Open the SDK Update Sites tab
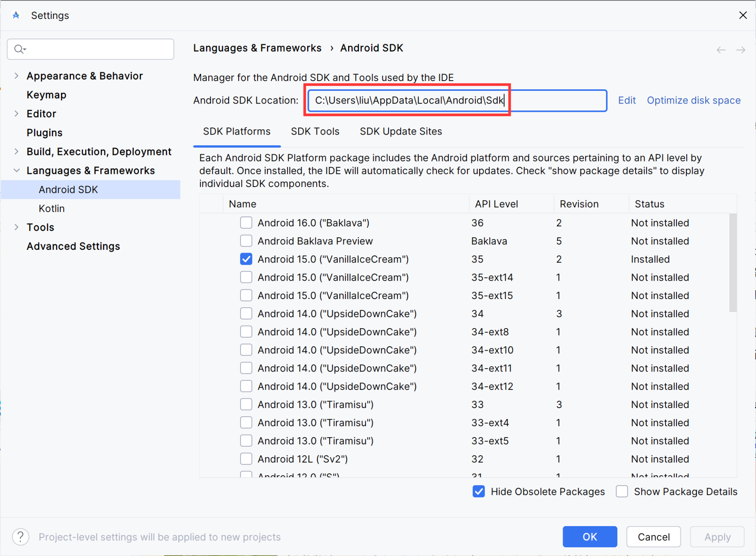This screenshot has height=556, width=756. (400, 131)
